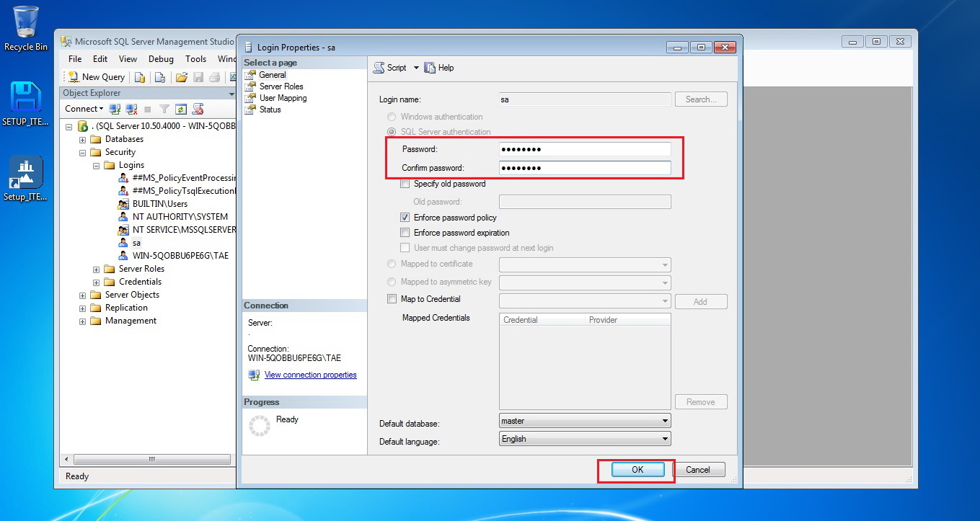Image resolution: width=980 pixels, height=521 pixels.
Task: Expand the Databases tree node
Action: point(83,140)
